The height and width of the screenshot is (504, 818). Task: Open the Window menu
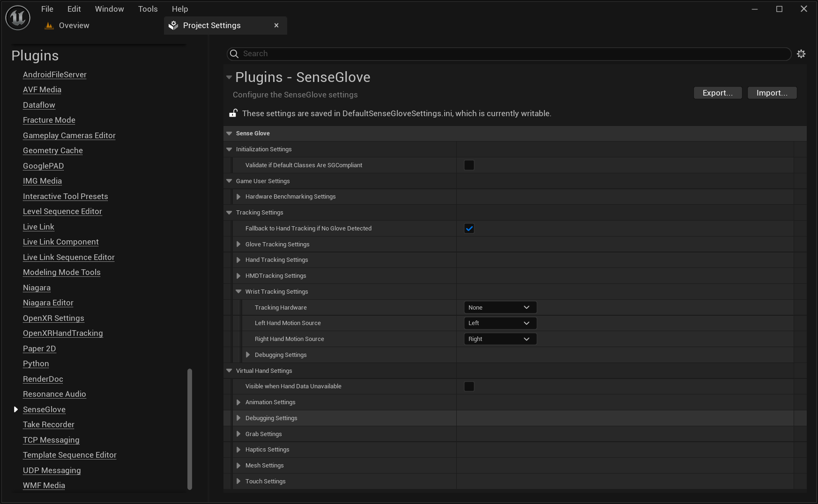point(109,8)
